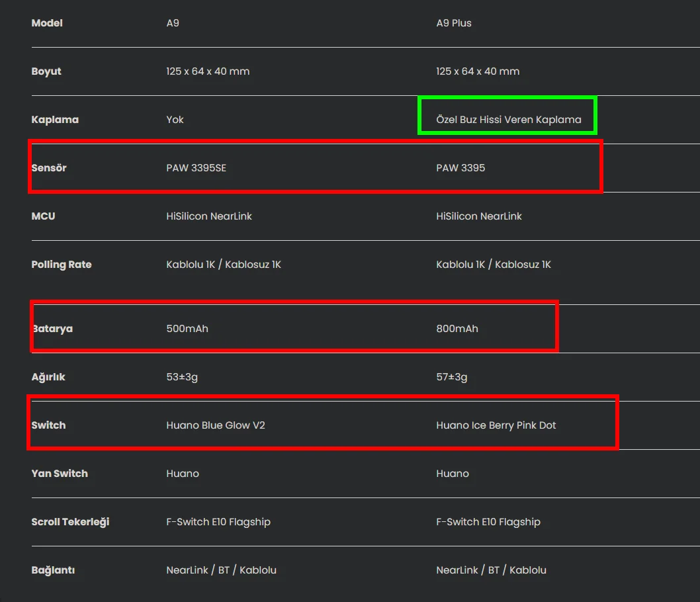Click the "Yok" coating value
The image size is (700, 602).
[175, 120]
